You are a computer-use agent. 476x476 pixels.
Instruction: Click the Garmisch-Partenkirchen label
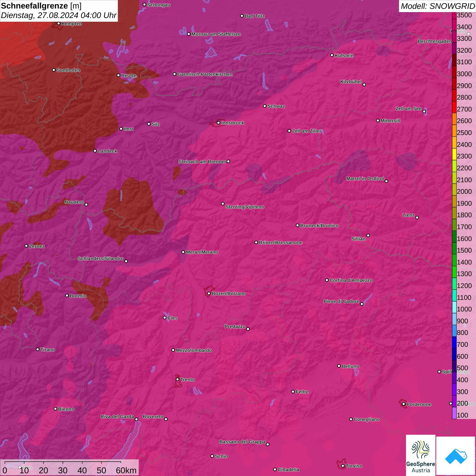(205, 74)
